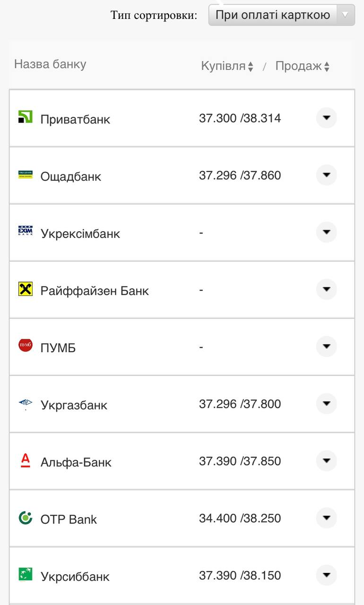Click the Приватбанк logo icon
Screen dimensions: 364x605
[x=26, y=117]
